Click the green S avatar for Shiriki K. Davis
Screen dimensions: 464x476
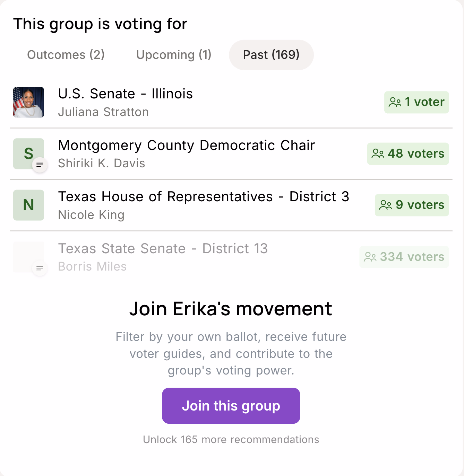pyautogui.click(x=28, y=153)
